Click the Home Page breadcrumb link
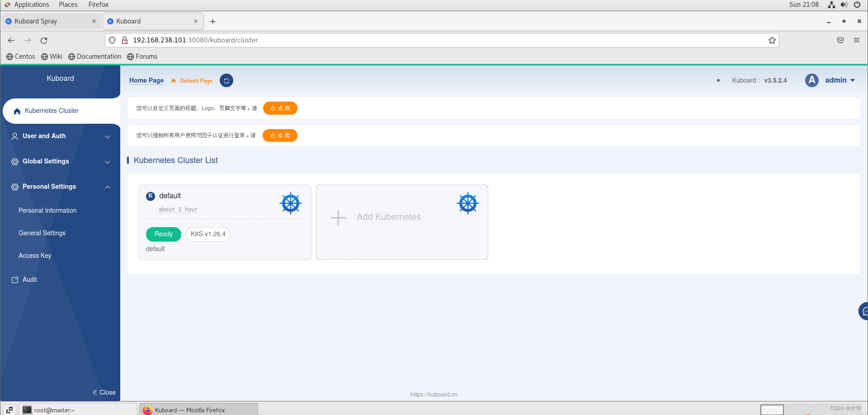 tap(146, 80)
